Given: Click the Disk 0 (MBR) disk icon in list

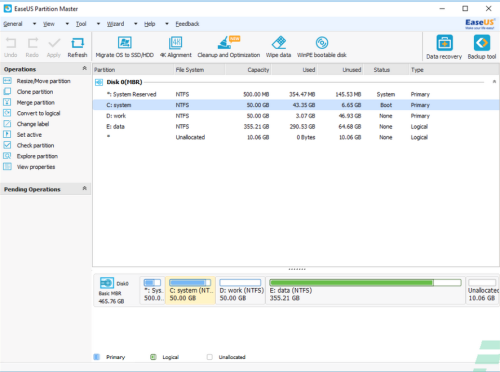Looking at the screenshot, I should pyautogui.click(x=99, y=82).
